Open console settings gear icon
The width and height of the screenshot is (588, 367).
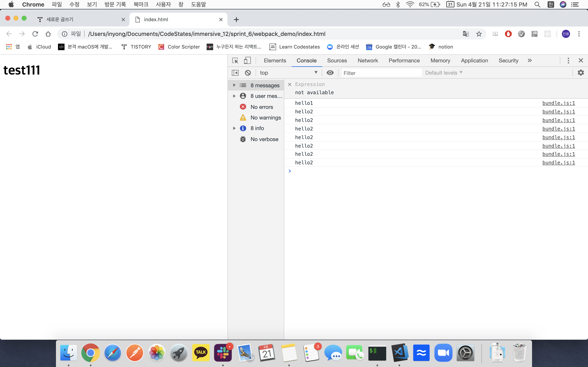coord(580,73)
